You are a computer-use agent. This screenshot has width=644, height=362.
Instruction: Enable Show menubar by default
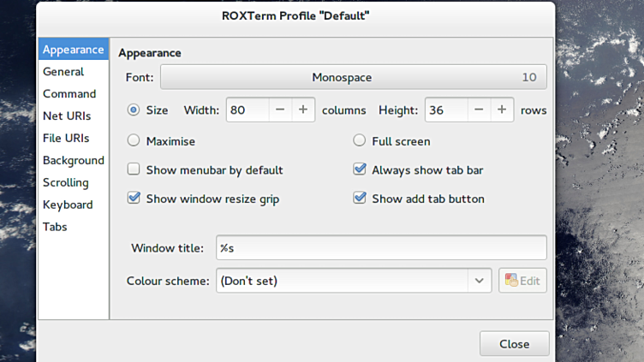[134, 169]
